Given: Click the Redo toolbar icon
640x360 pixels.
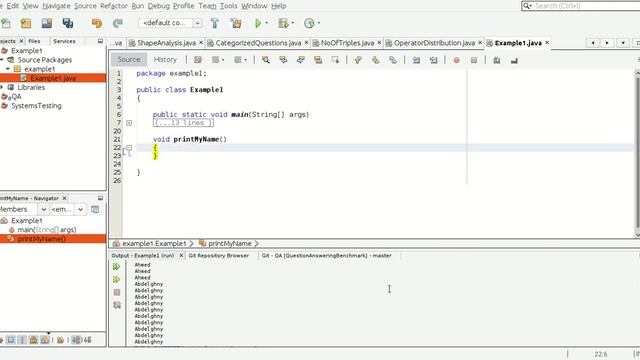Looking at the screenshot, I should (118, 23).
